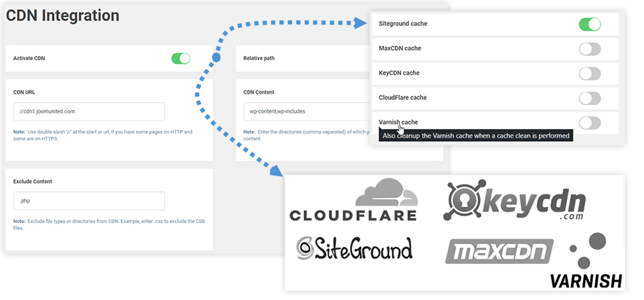Click the Varnish cache label
644x300 pixels.
coord(398,122)
